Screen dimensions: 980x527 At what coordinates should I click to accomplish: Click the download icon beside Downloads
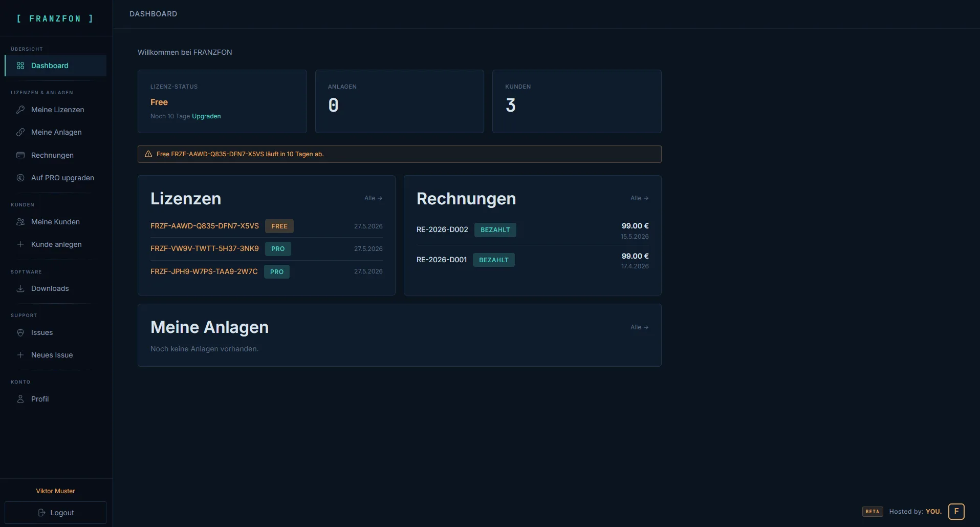pyautogui.click(x=20, y=288)
